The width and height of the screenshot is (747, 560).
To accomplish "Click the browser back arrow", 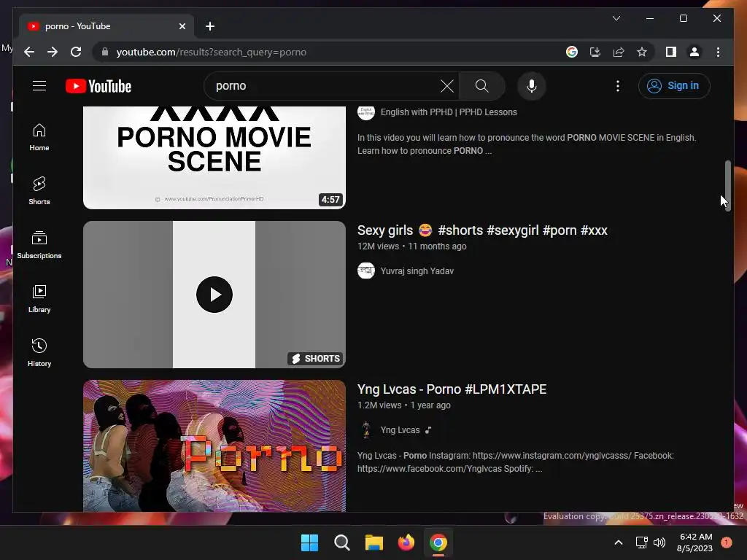I will (29, 52).
